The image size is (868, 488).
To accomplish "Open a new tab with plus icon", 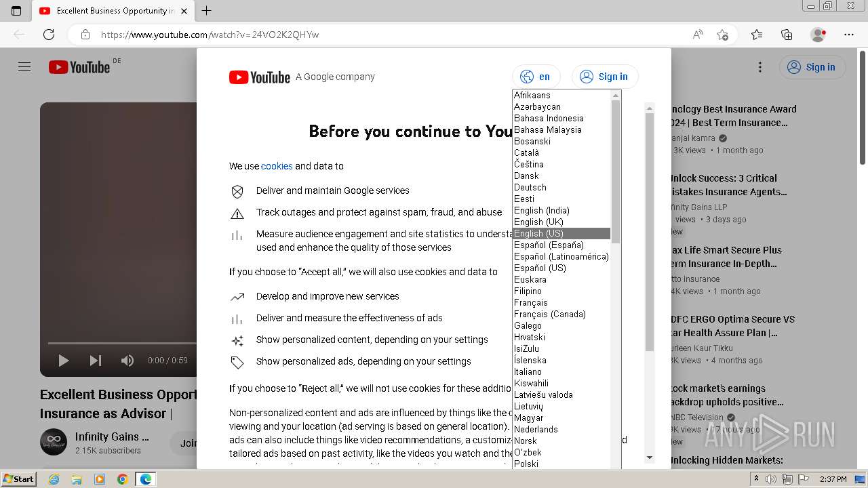I will tap(207, 11).
